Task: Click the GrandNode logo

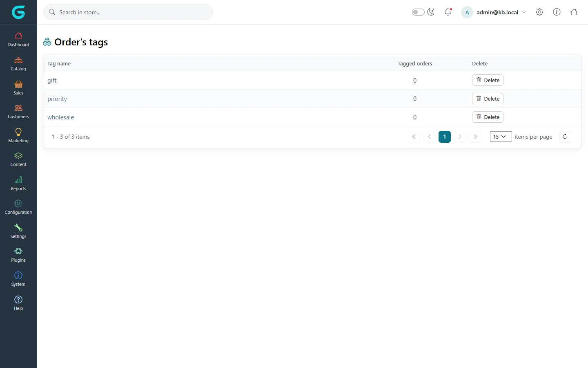Action: coord(18,12)
